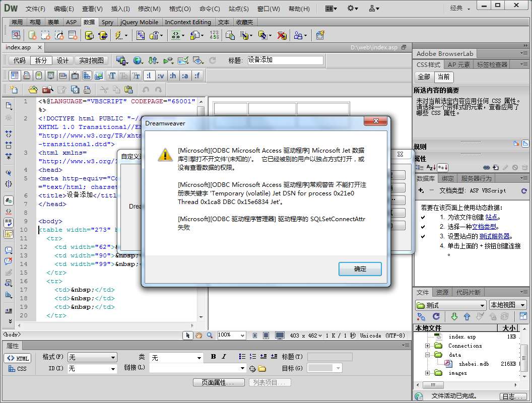Switch to the 数据 insert tab

click(x=89, y=22)
